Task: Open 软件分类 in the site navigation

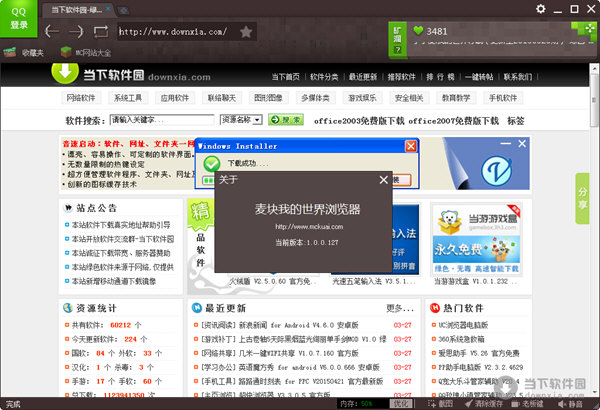Action: click(324, 77)
